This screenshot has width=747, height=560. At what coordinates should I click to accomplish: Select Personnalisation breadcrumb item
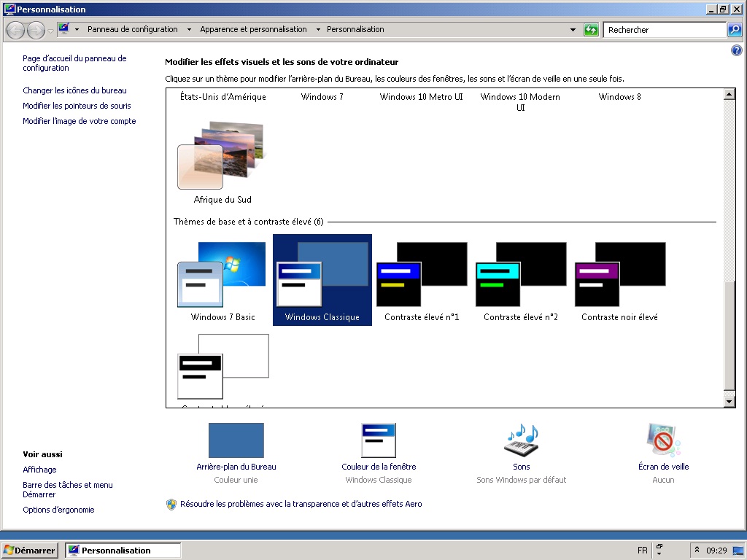[355, 29]
